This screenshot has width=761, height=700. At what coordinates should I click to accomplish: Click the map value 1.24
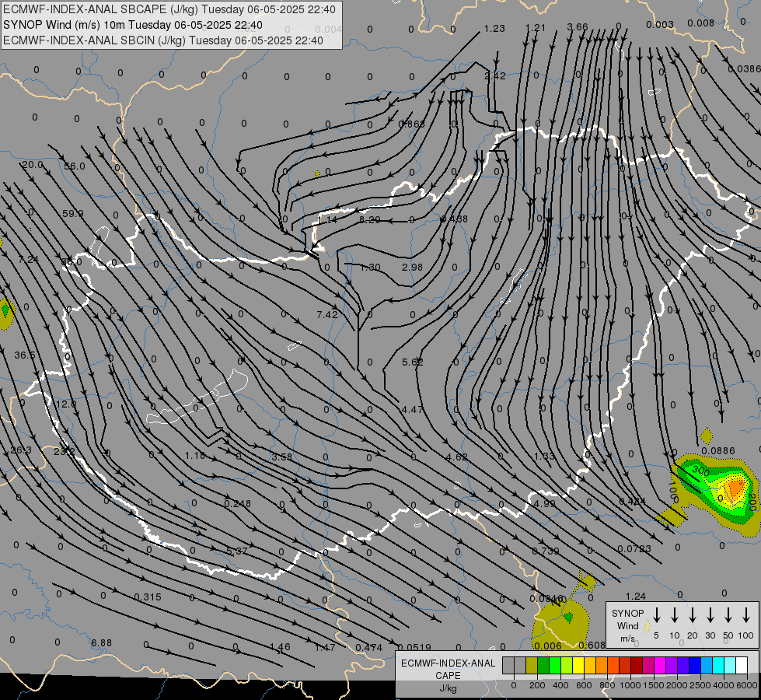click(x=636, y=597)
